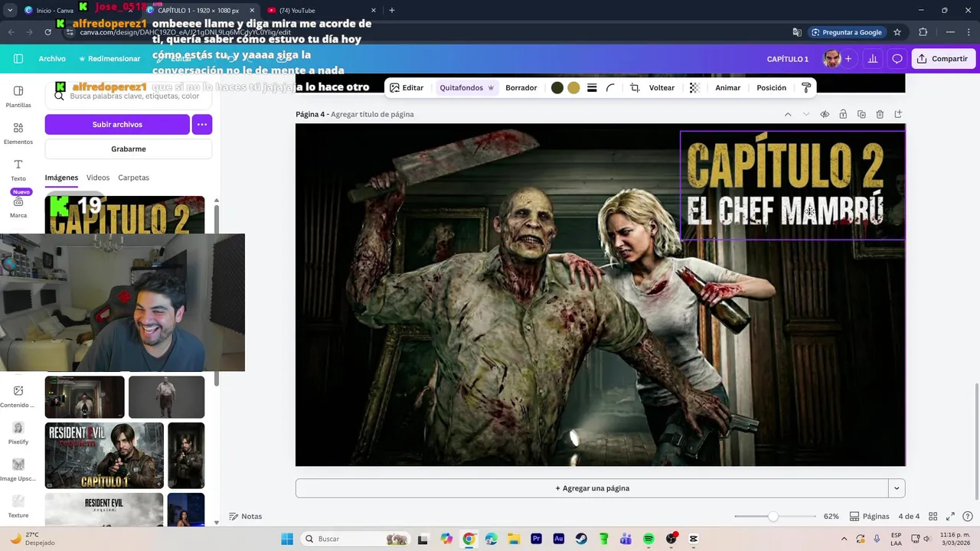The width and height of the screenshot is (980, 551).
Task: Click the uploads search input field
Action: coord(129,96)
